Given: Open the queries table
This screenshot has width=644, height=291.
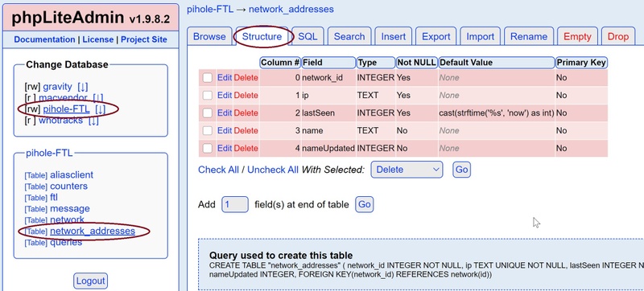Looking at the screenshot, I should click(x=66, y=242).
